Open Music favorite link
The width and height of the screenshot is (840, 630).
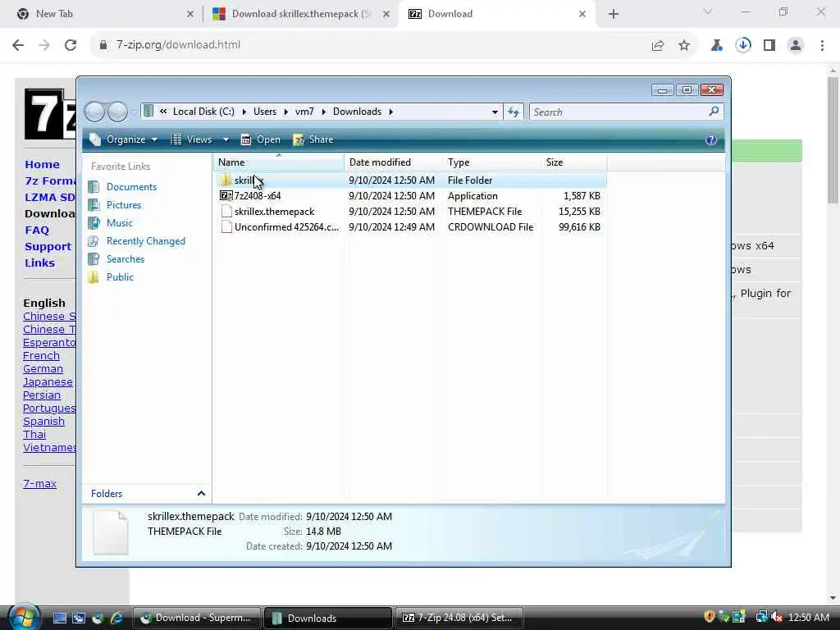click(x=120, y=223)
